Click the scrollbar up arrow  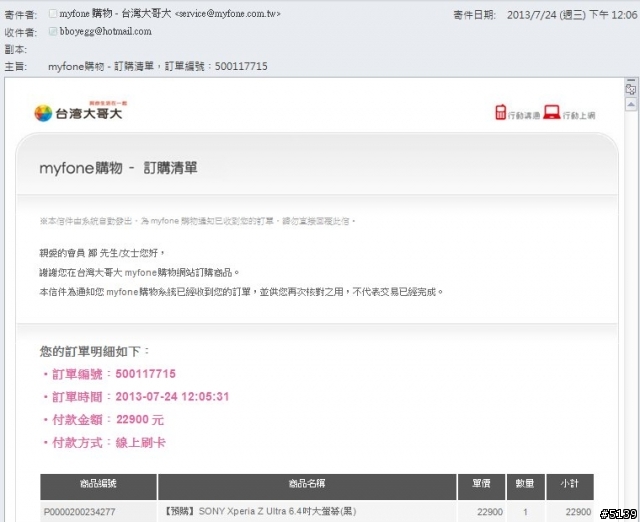631,104
